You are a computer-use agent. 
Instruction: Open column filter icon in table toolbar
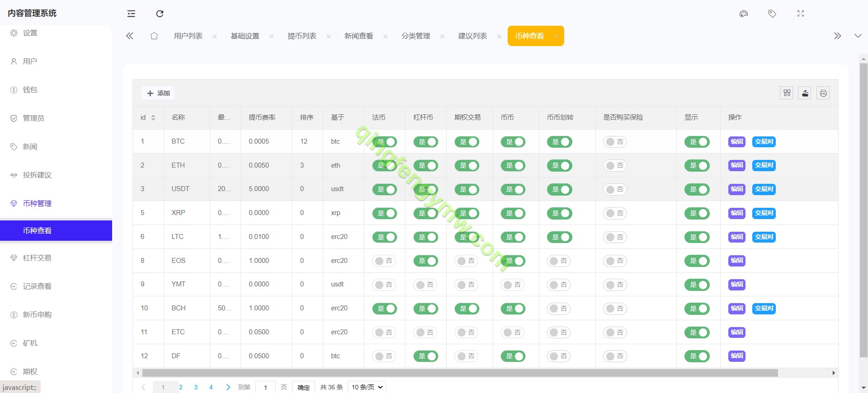(x=787, y=93)
